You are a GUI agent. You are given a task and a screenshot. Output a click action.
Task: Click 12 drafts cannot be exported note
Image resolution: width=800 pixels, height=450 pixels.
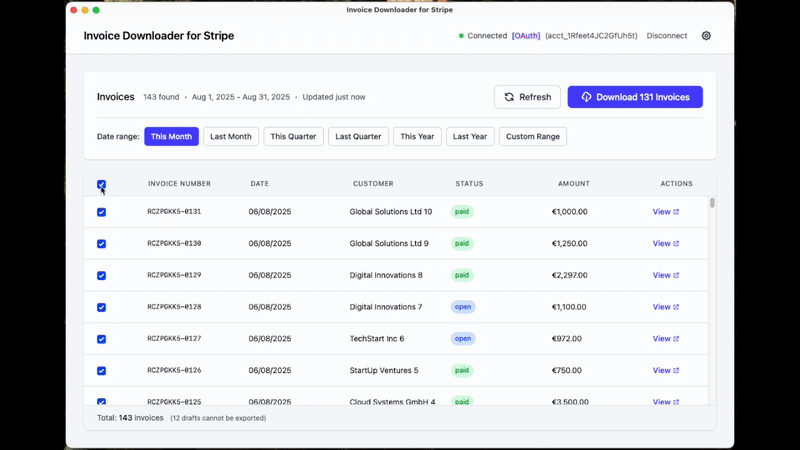pyautogui.click(x=218, y=418)
